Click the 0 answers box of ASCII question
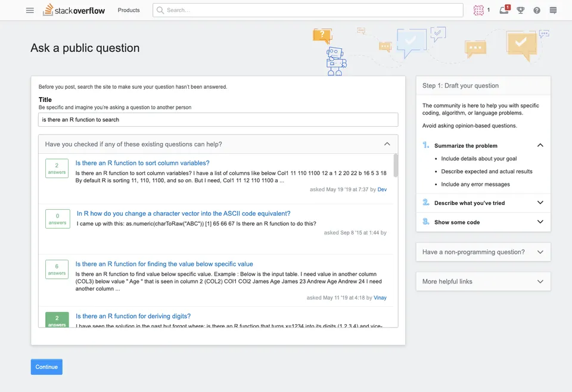The width and height of the screenshot is (572, 392). tap(58, 219)
